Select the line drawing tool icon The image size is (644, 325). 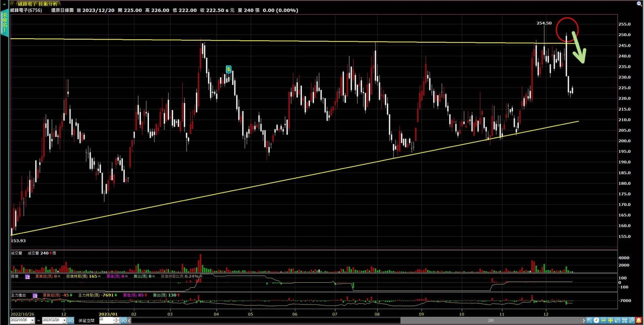pyautogui.click(x=631, y=320)
